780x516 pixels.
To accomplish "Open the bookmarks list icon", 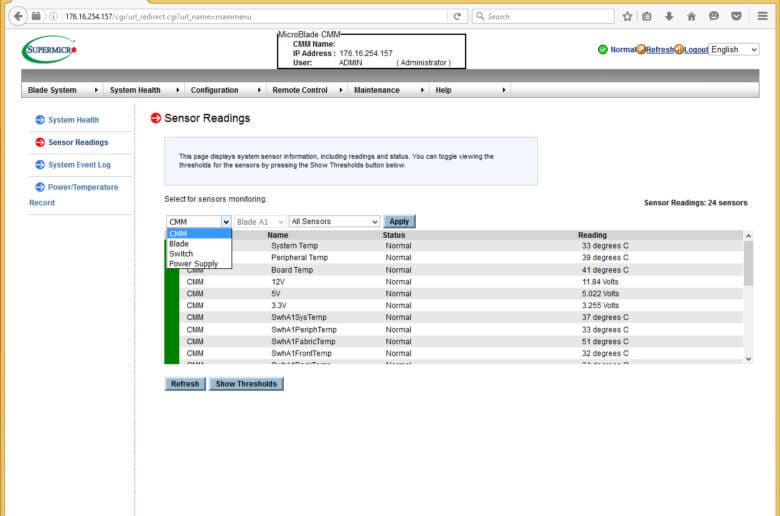I will (x=647, y=16).
